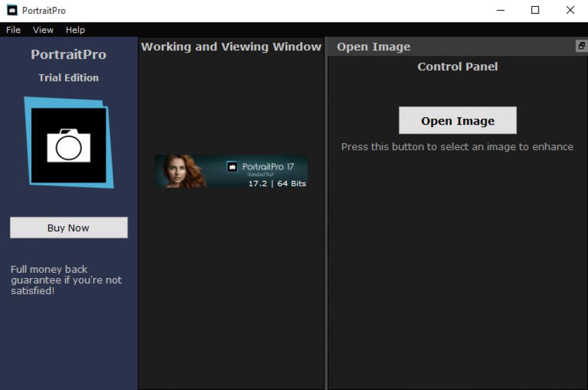Click 'Working and Viewing Window' heading
588x390 pixels.
pyautogui.click(x=231, y=46)
